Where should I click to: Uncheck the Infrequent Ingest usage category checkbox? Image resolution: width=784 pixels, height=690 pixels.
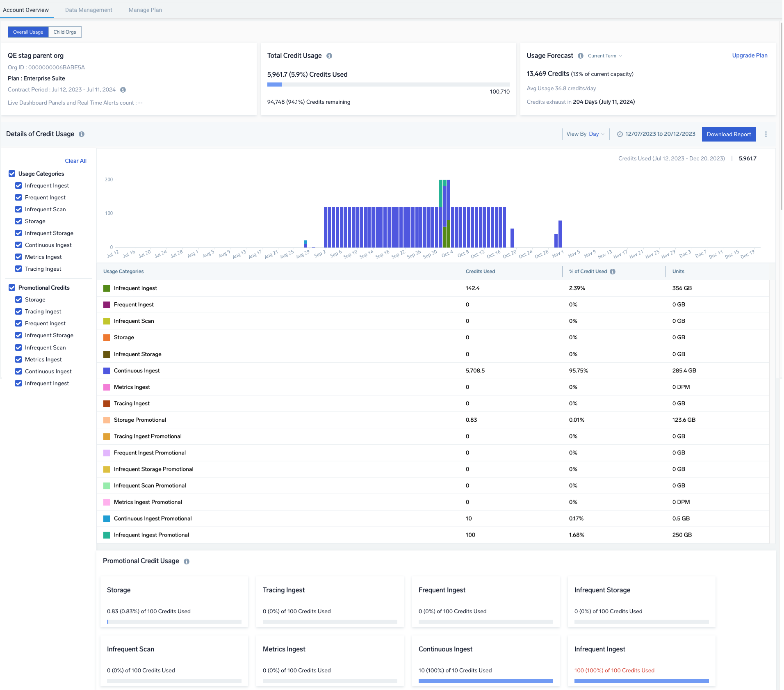tap(18, 185)
